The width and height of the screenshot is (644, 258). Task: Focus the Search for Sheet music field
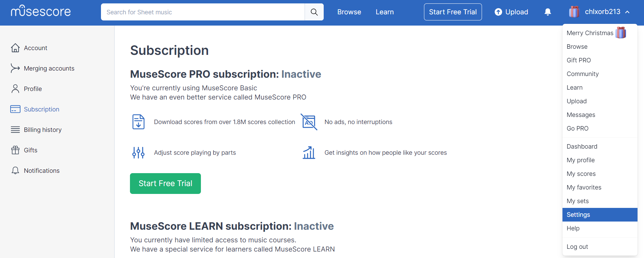point(203,12)
